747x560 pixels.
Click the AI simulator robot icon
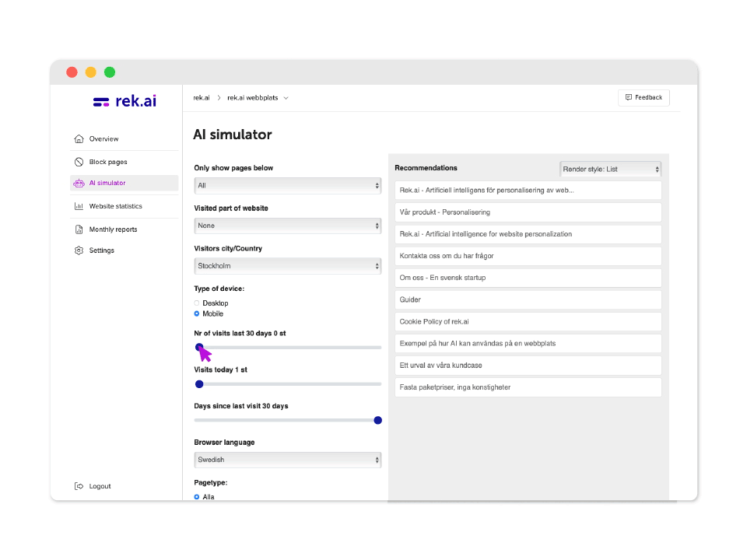click(x=79, y=184)
